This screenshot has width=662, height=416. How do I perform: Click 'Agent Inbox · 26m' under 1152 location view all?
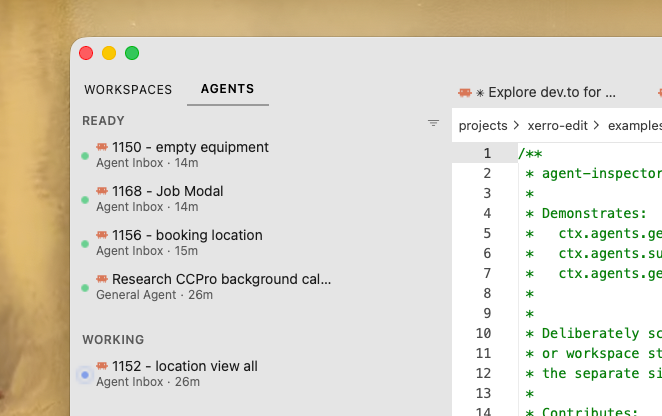(x=148, y=381)
